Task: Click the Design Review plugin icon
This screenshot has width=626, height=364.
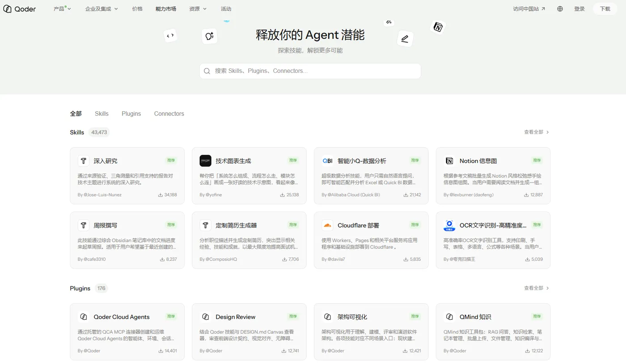Action: 205,317
